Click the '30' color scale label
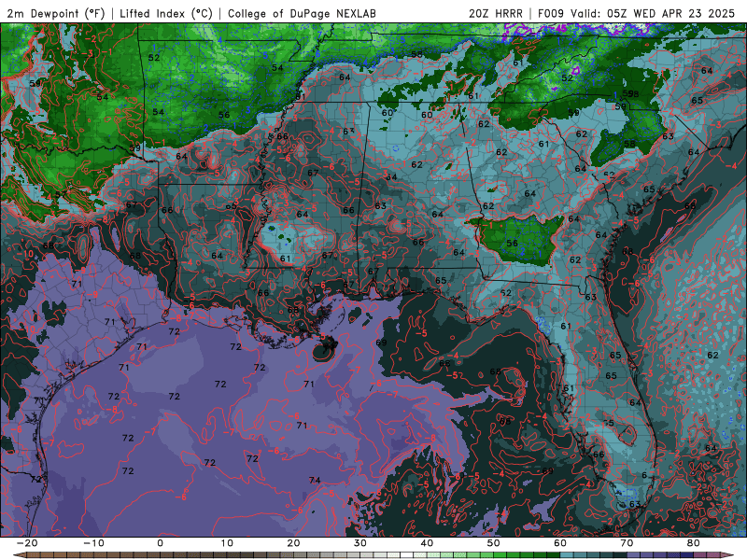The width and height of the screenshot is (747, 560). coord(360,543)
